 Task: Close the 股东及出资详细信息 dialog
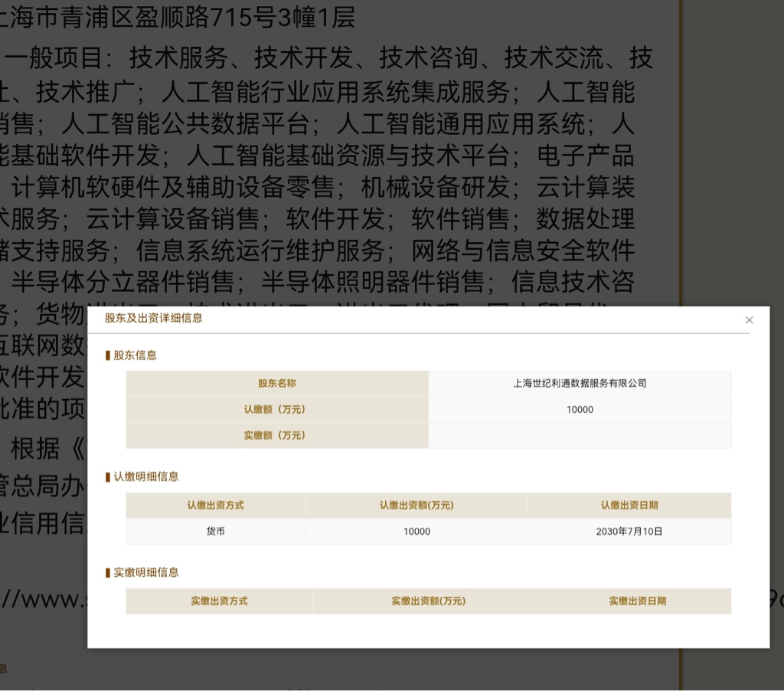point(749,320)
